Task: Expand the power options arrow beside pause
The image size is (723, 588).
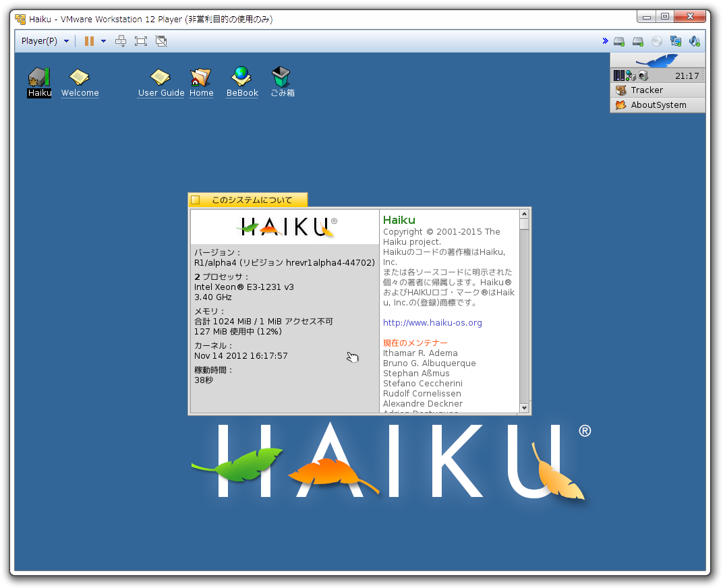Action: click(103, 41)
